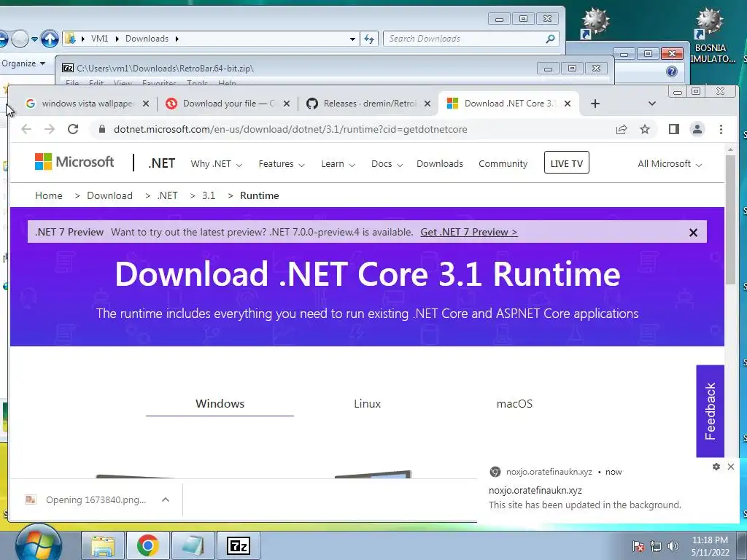Go to 3.1 breadcrumb
This screenshot has height=560, width=747.
tap(209, 195)
